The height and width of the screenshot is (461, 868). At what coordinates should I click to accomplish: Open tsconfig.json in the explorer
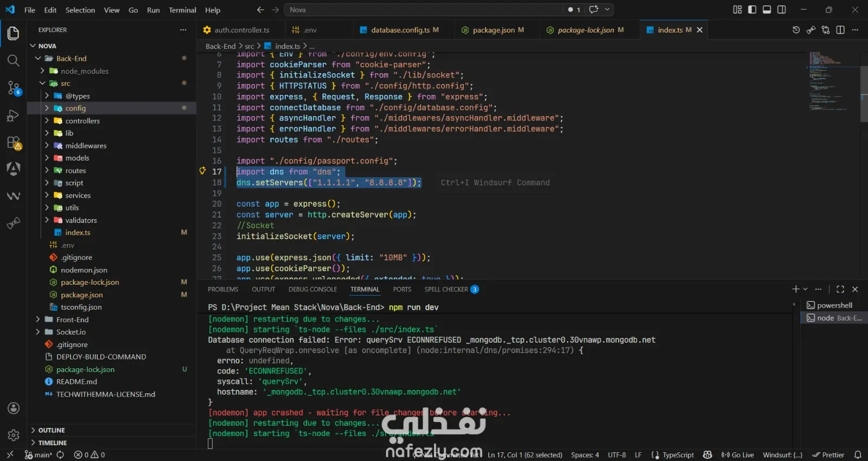(x=81, y=307)
